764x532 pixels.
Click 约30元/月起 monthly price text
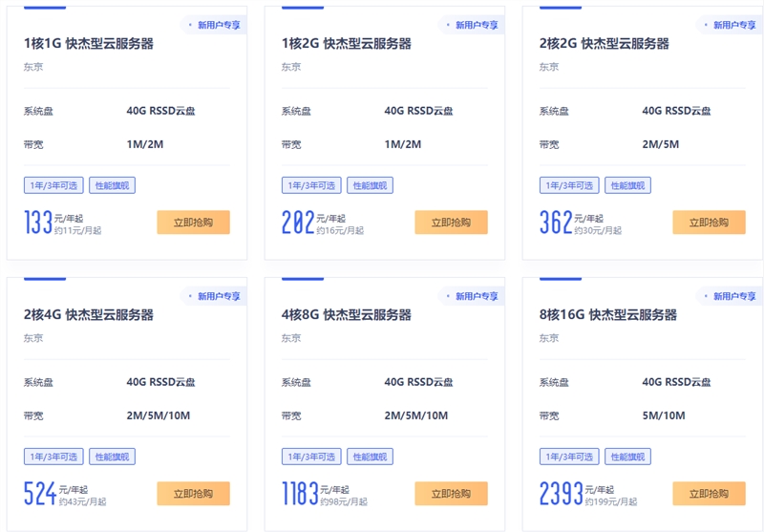tap(598, 230)
